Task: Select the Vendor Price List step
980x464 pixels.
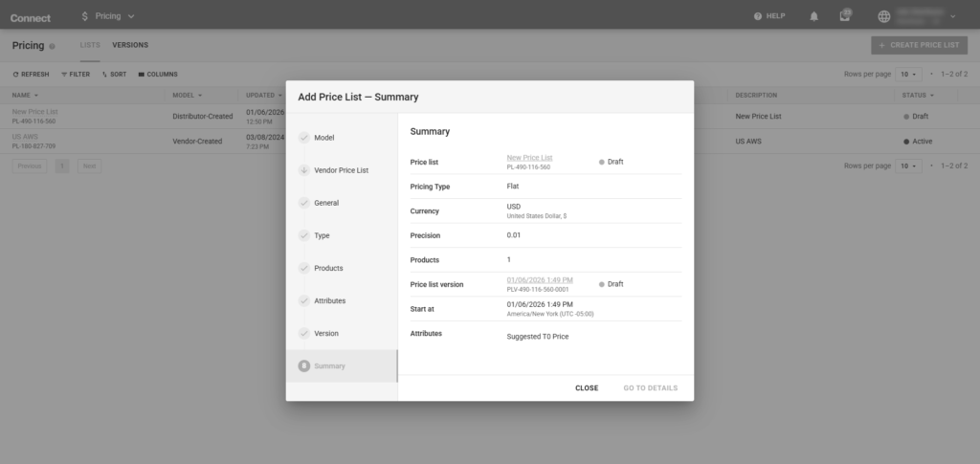Action: pos(341,170)
